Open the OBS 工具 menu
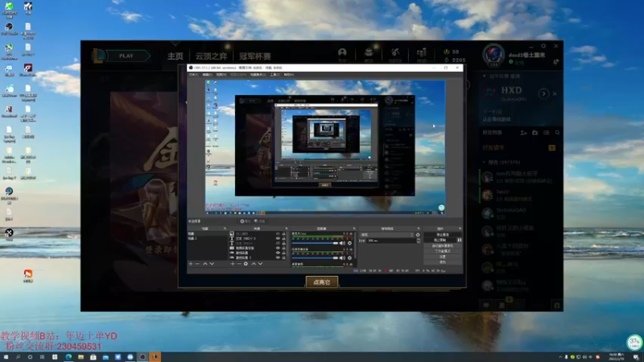The image size is (644, 362). pyautogui.click(x=275, y=75)
